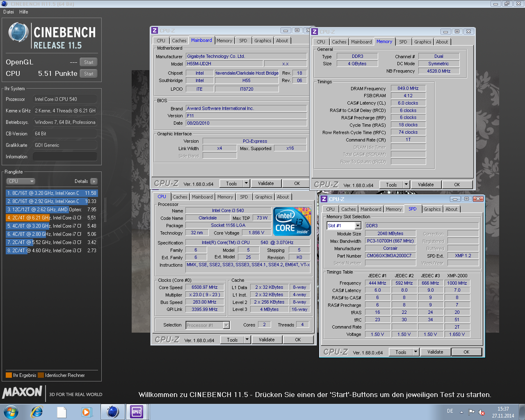Click the CPU-Z title icon in Mainboard window
Viewport: 525px width, 420px height.
[155, 30]
